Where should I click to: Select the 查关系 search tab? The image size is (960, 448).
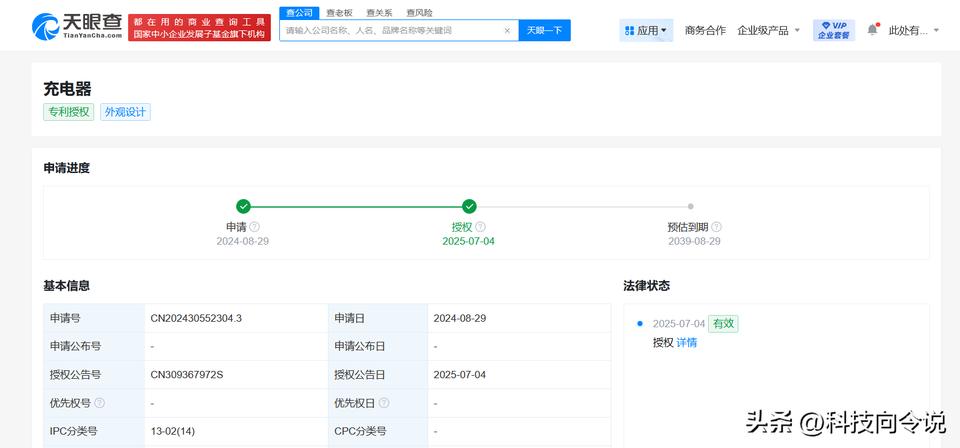point(379,12)
